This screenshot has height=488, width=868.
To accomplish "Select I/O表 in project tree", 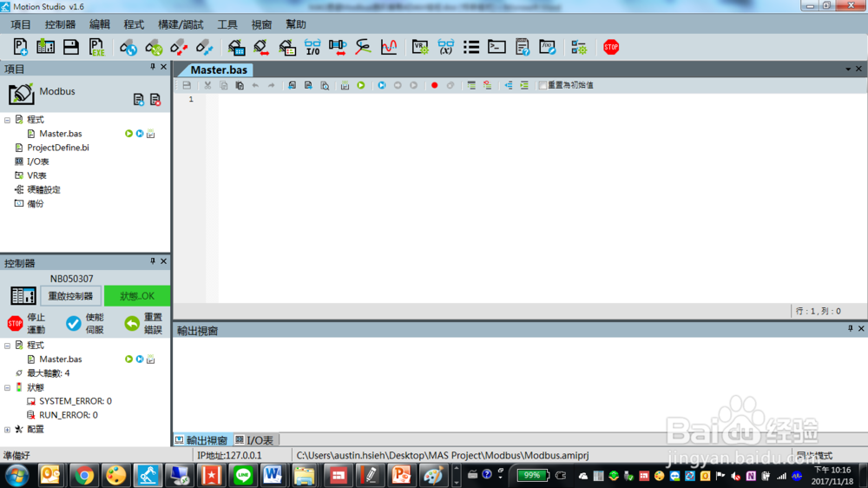I will tap(37, 162).
